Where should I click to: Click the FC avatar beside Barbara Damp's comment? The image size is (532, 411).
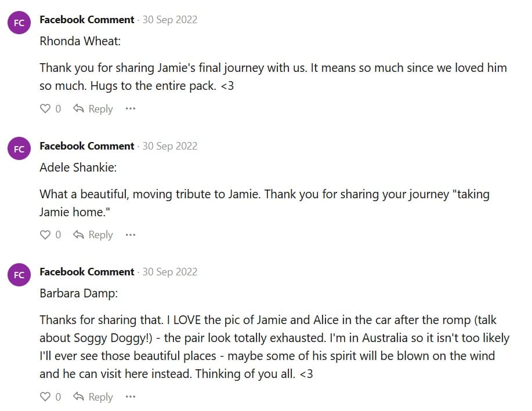[x=19, y=275]
